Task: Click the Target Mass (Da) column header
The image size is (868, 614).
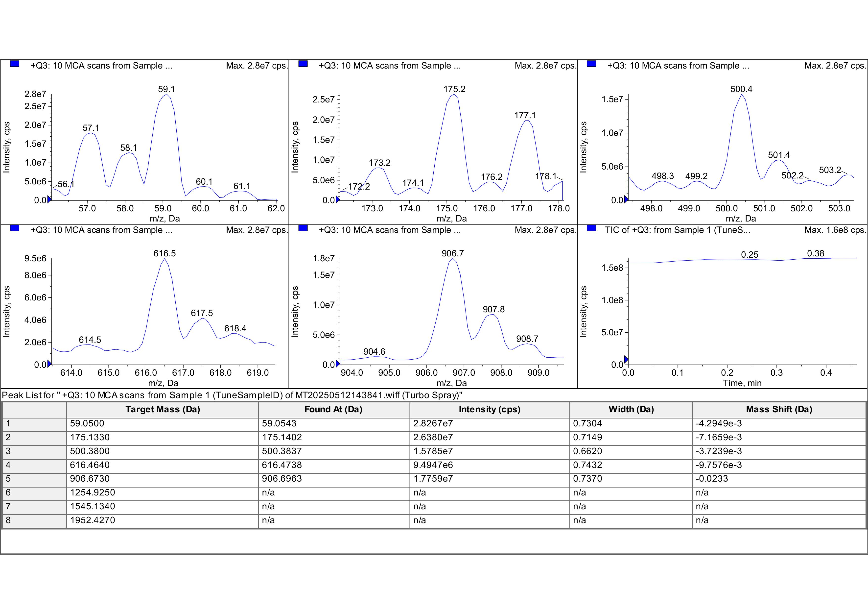Action: pyautogui.click(x=163, y=409)
